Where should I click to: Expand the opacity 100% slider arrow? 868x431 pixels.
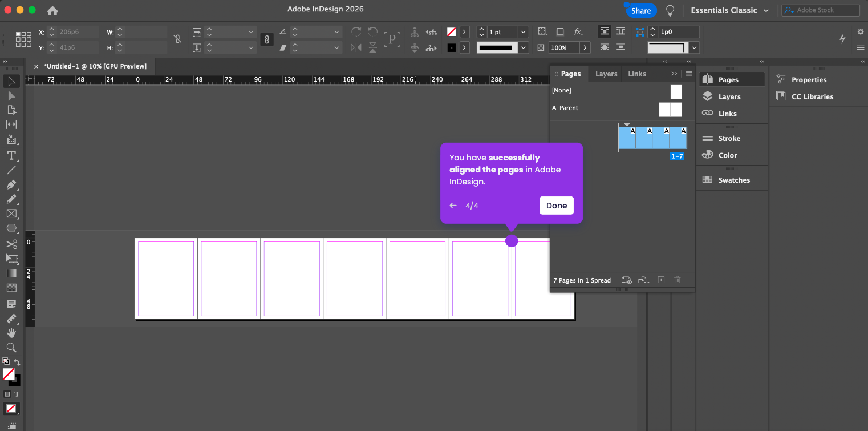[585, 48]
